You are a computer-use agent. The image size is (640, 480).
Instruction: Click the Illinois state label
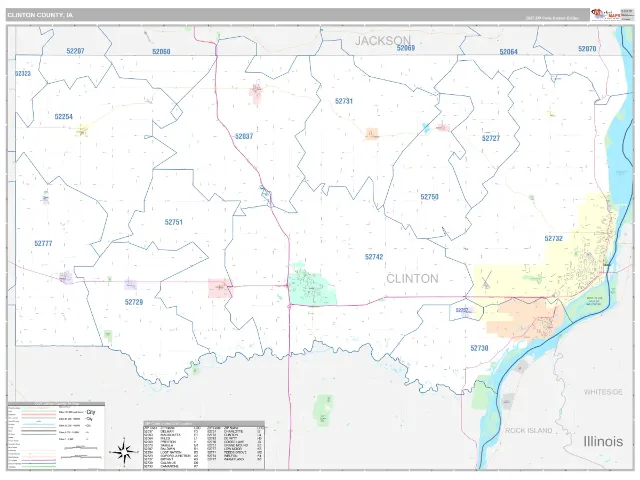[603, 442]
